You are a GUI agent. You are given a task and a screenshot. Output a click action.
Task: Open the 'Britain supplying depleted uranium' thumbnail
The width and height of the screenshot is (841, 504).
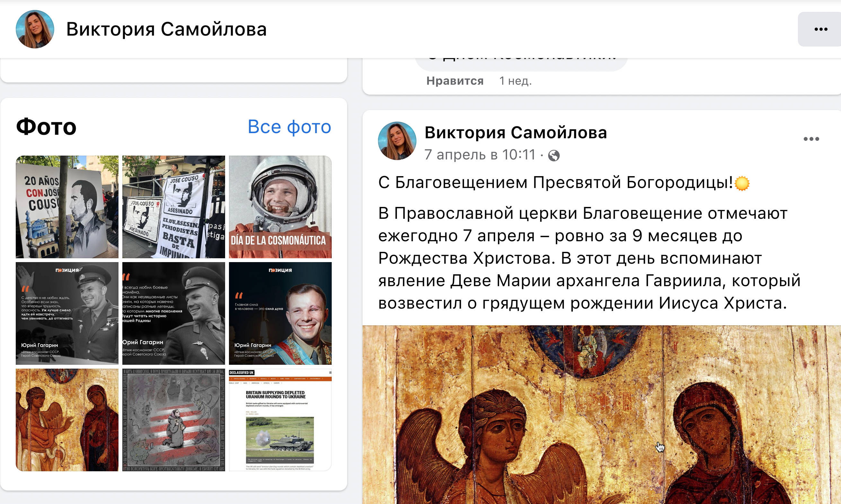(x=280, y=420)
